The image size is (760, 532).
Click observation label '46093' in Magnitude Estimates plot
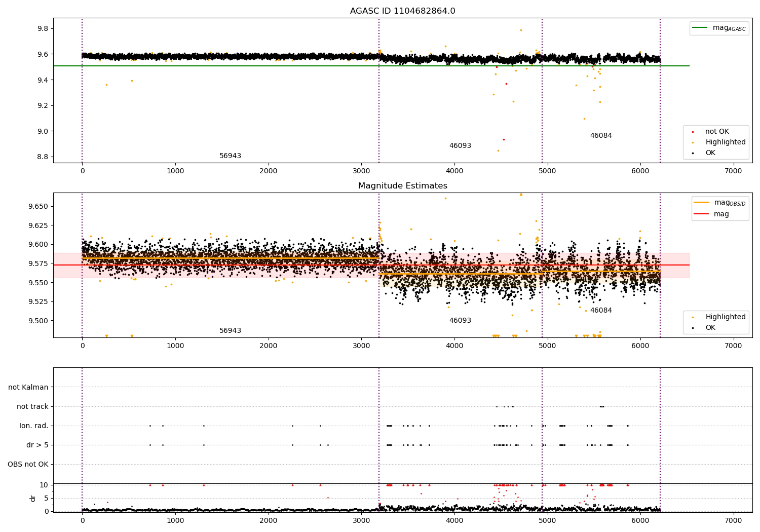click(x=460, y=321)
